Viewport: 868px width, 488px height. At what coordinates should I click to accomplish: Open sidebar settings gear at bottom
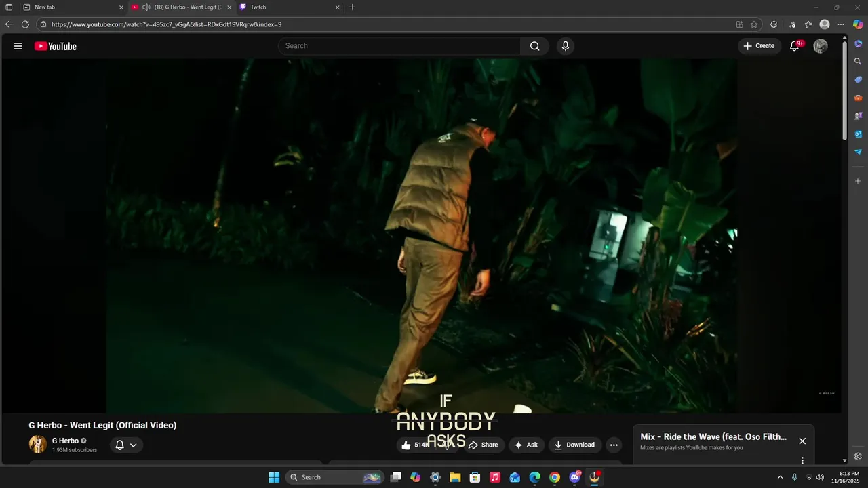pyautogui.click(x=858, y=456)
